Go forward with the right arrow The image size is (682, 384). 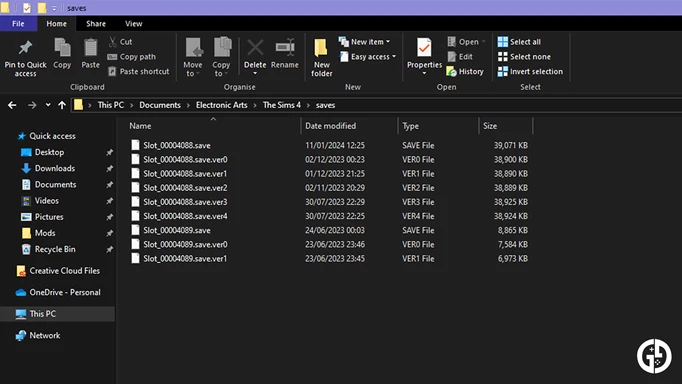pos(32,105)
